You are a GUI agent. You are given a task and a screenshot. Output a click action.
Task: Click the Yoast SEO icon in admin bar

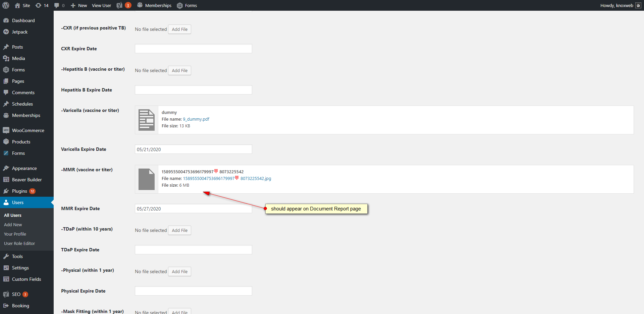(x=119, y=5)
